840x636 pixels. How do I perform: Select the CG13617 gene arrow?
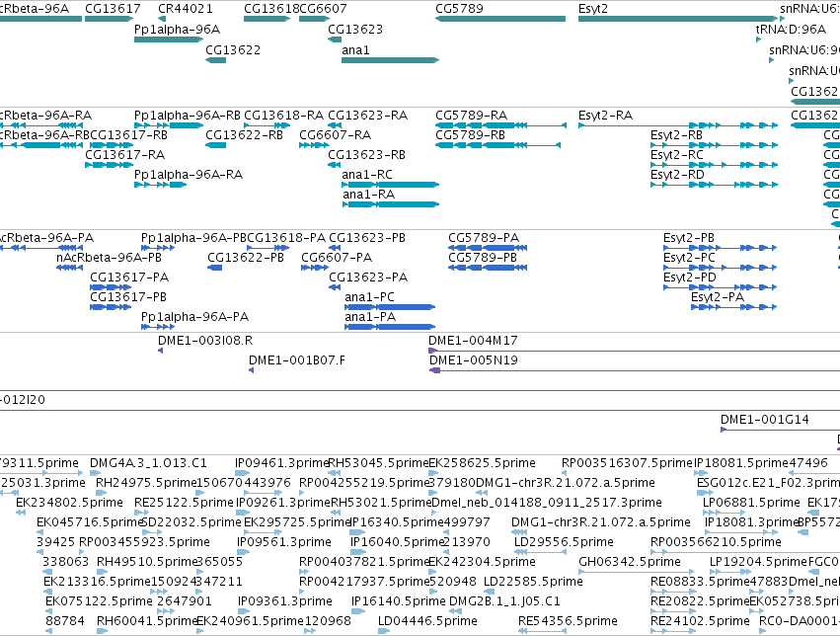click(109, 19)
